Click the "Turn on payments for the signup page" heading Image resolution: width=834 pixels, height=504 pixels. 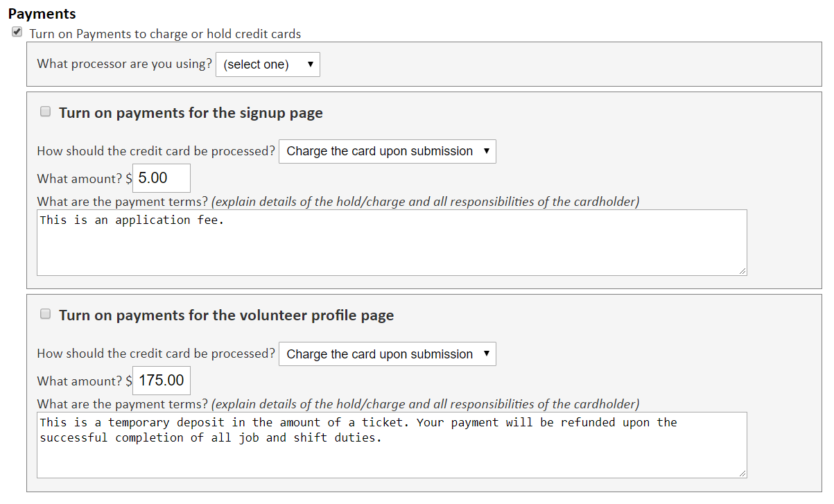click(x=191, y=112)
